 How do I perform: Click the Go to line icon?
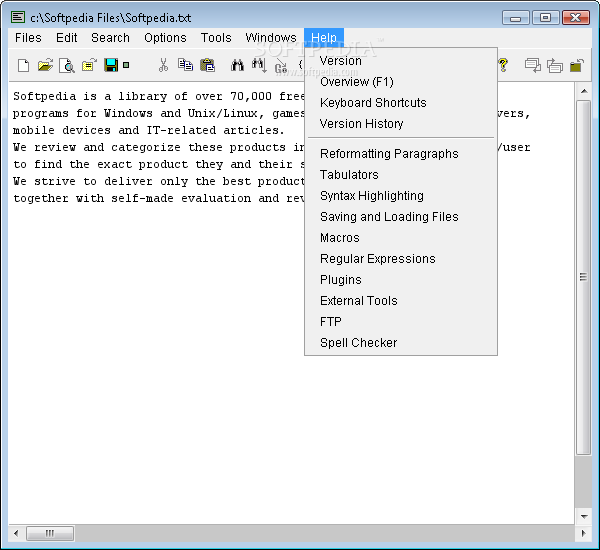(x=281, y=66)
